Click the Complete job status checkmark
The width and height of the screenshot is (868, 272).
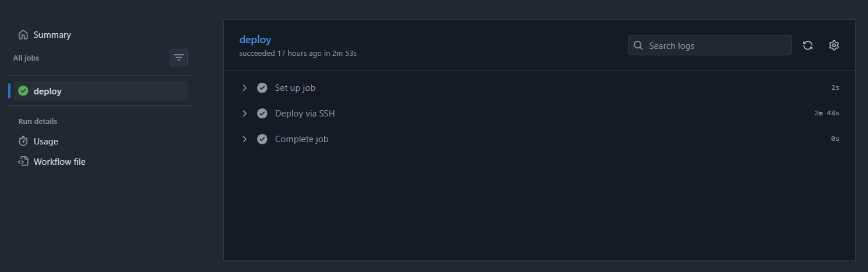tap(262, 139)
